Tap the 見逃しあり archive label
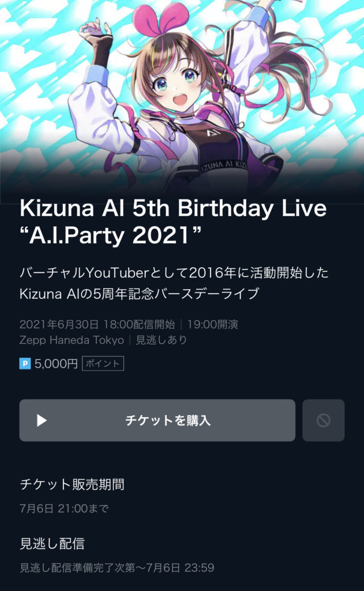Image resolution: width=364 pixels, height=591 pixels. [162, 341]
